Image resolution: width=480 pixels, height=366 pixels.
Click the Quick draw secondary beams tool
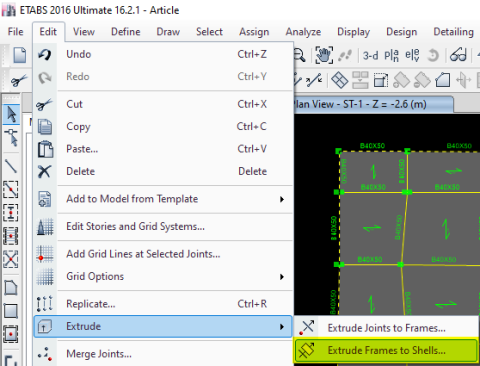click(x=11, y=236)
